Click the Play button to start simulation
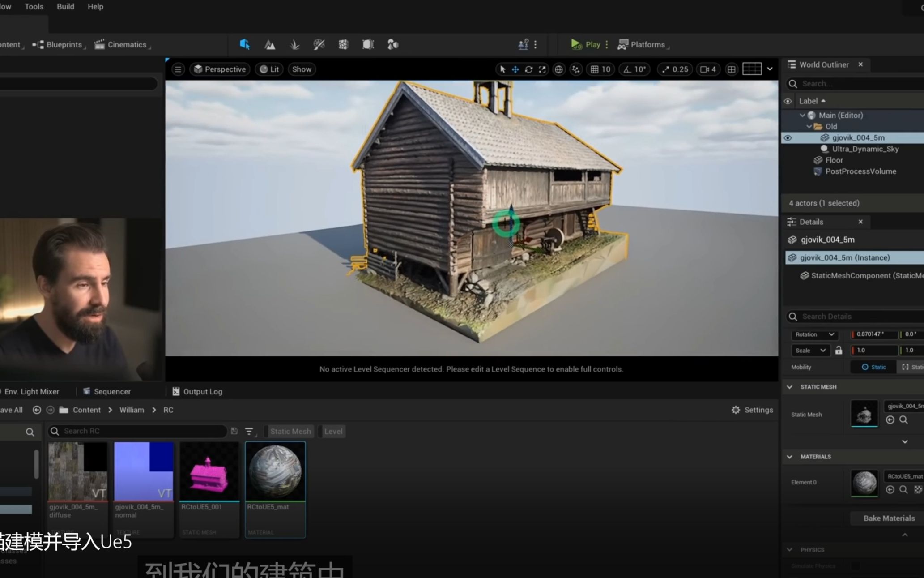This screenshot has width=924, height=578. (x=585, y=44)
